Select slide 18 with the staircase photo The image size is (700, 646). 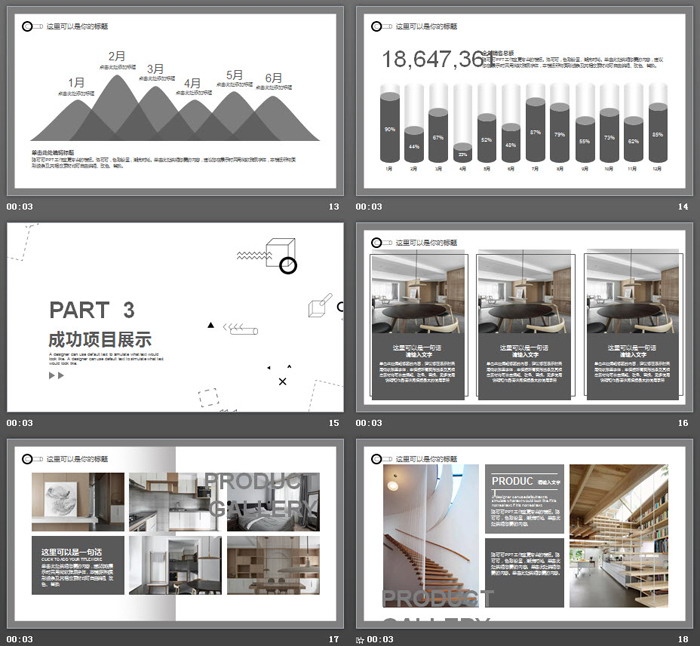pos(524,533)
